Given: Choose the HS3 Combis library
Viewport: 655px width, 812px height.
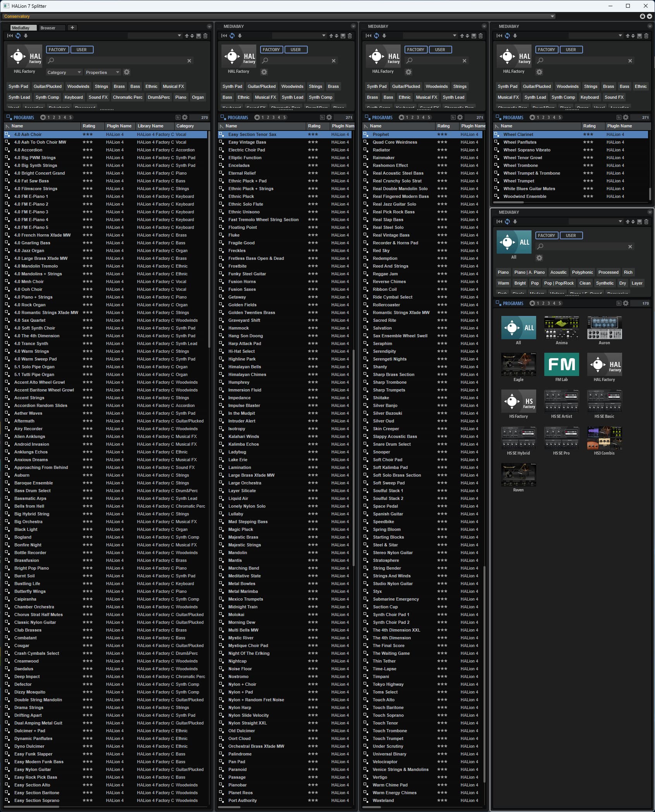Looking at the screenshot, I should 604,438.
